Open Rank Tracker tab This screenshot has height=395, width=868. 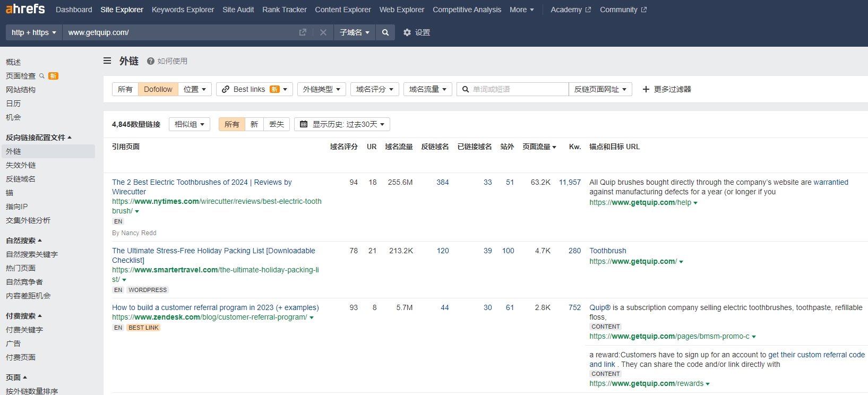pos(285,10)
